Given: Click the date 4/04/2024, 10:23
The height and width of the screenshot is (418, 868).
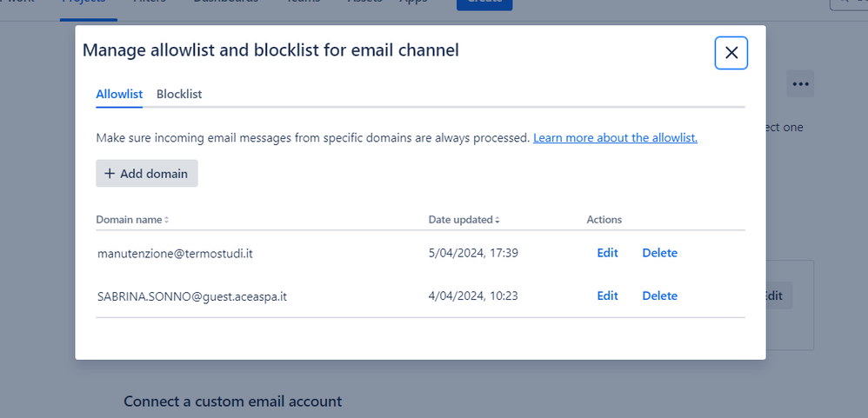Looking at the screenshot, I should pyautogui.click(x=473, y=295).
